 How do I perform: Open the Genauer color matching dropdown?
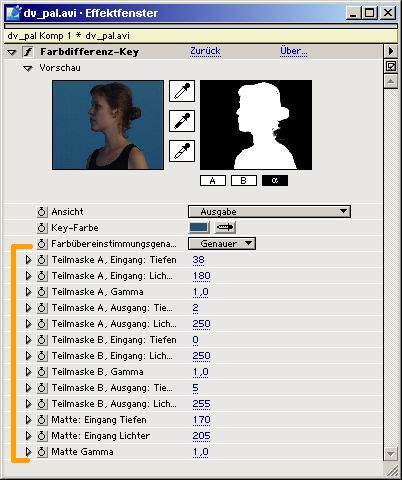click(x=222, y=244)
